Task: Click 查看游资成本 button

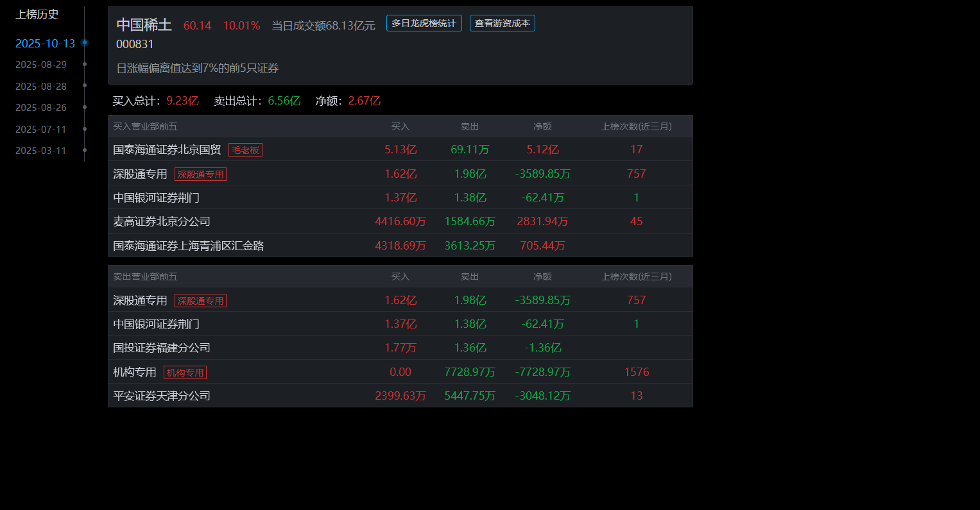Action: (503, 23)
